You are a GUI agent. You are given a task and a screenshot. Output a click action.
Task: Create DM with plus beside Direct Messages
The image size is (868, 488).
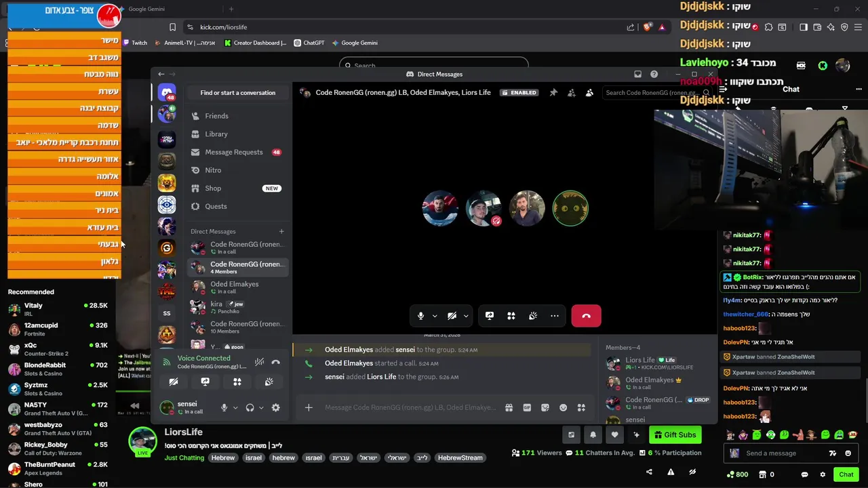[281, 231]
